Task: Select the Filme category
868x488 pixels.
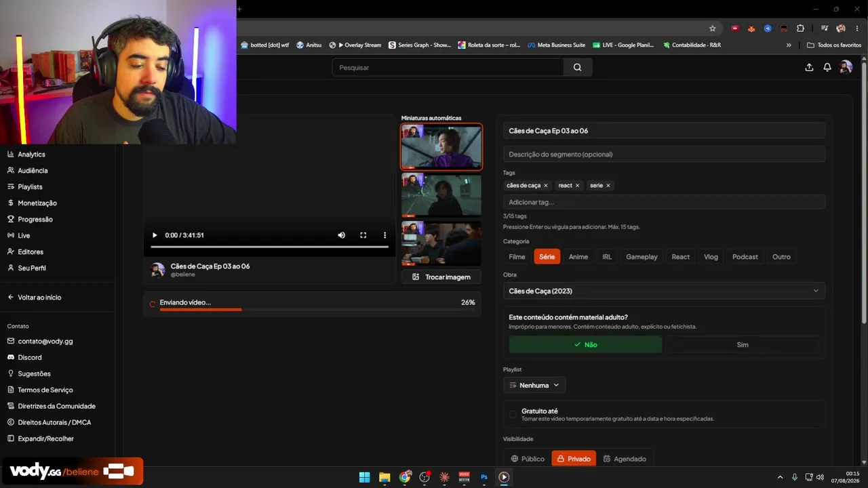Action: tap(517, 257)
